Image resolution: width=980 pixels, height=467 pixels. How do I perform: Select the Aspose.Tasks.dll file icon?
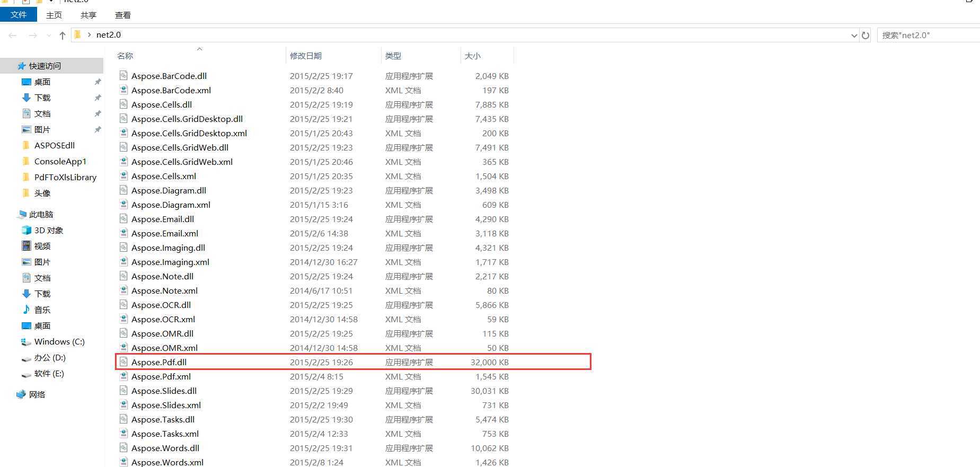pyautogui.click(x=123, y=419)
